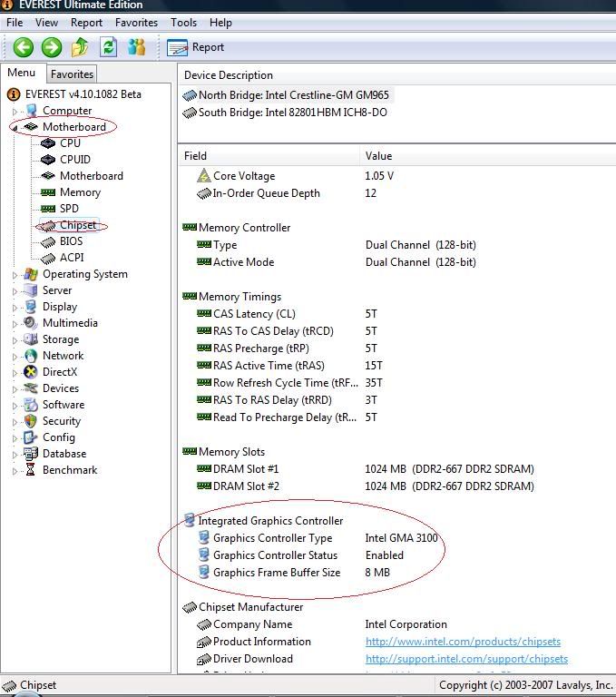Click the Device Description header
The image size is (616, 697).
396,75
